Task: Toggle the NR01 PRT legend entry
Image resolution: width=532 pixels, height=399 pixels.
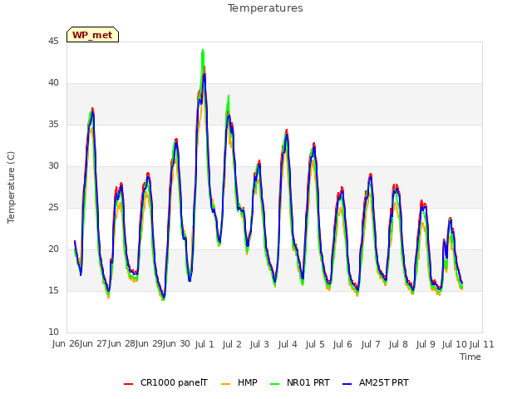Action: coord(300,382)
